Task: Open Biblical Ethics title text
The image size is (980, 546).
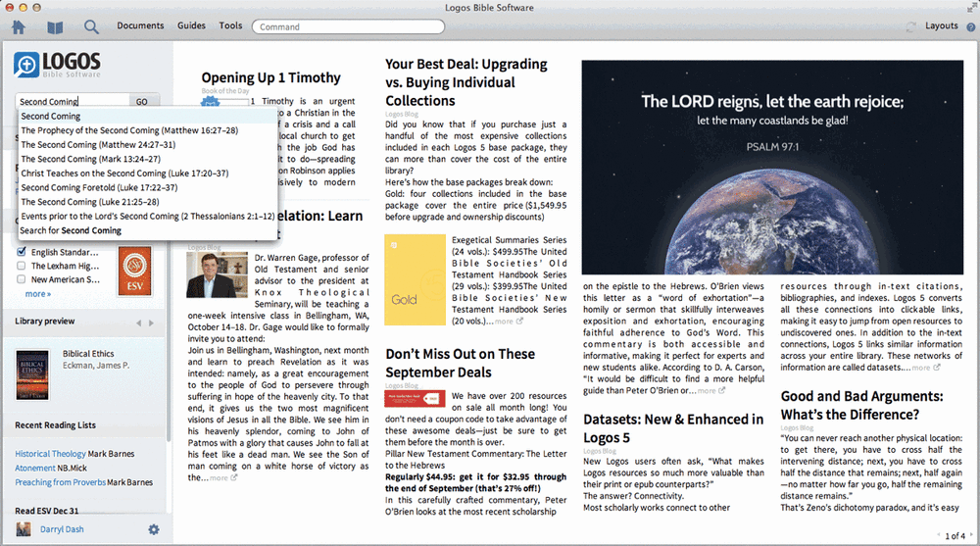Action: pyautogui.click(x=88, y=354)
